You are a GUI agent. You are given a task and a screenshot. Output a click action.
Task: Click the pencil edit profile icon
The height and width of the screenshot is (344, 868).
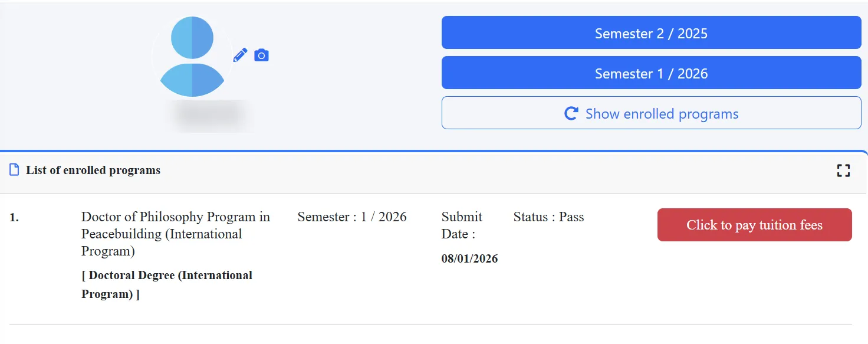coord(240,55)
